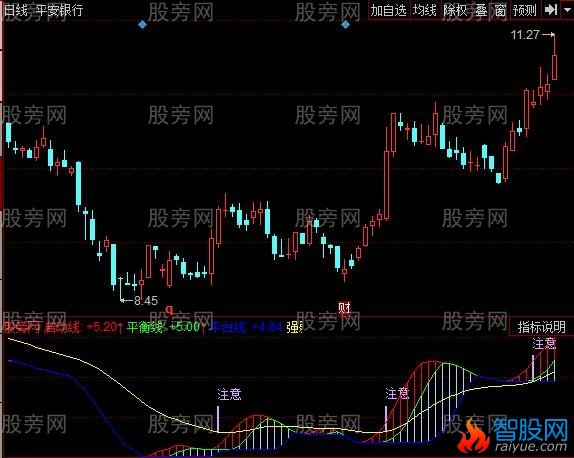Click the jump-to-end arrow icon
574x458 pixels.
(551, 10)
